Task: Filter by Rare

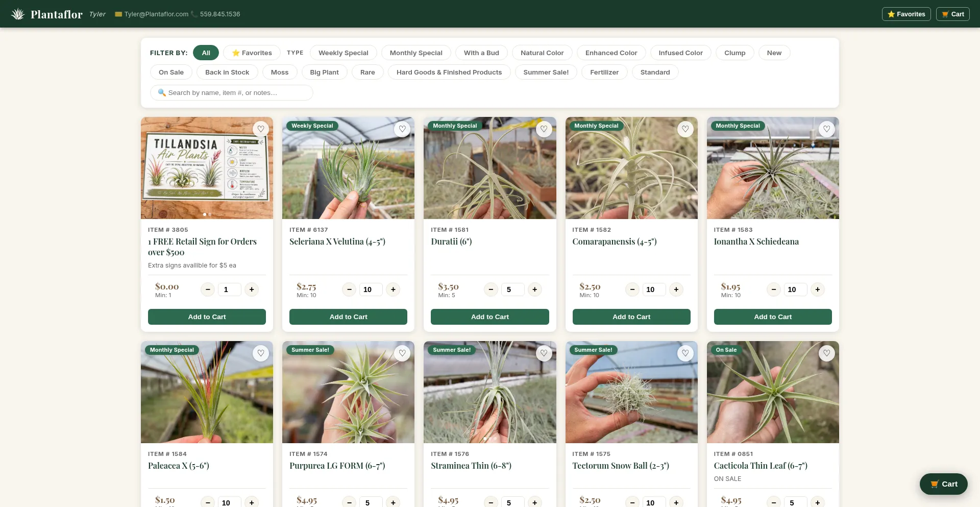Action: (x=367, y=72)
